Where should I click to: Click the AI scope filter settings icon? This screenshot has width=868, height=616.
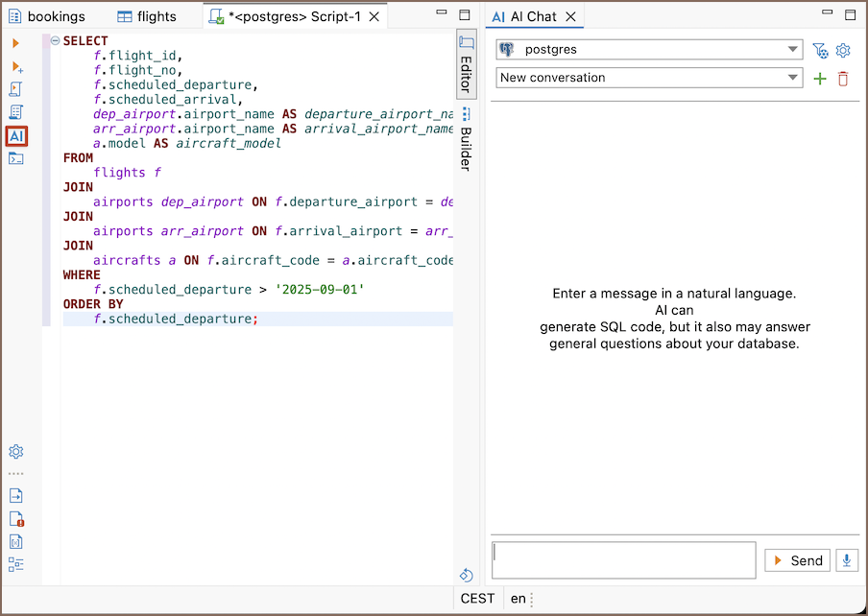point(819,50)
